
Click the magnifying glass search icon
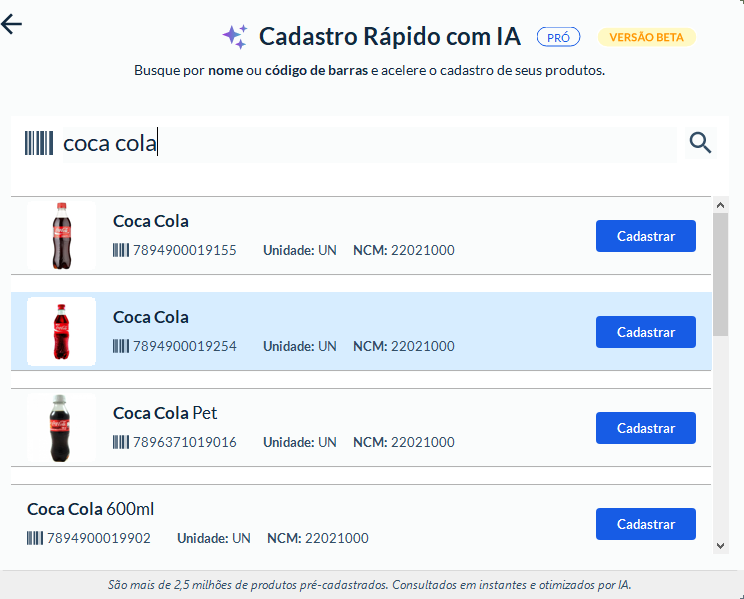coord(700,143)
